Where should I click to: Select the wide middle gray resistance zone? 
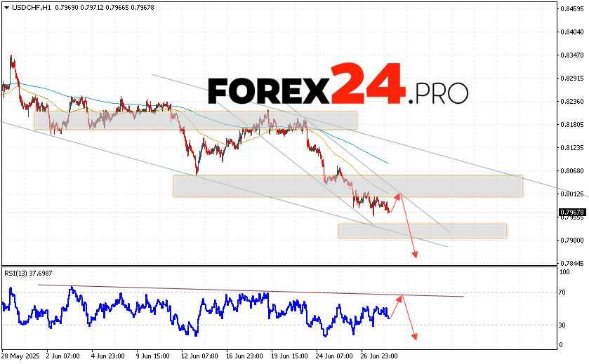point(348,186)
